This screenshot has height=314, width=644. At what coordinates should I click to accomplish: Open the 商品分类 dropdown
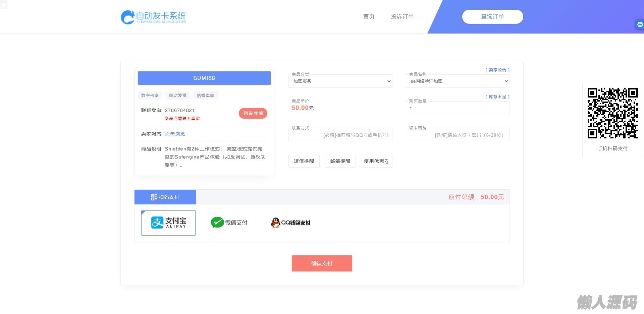tap(340, 81)
